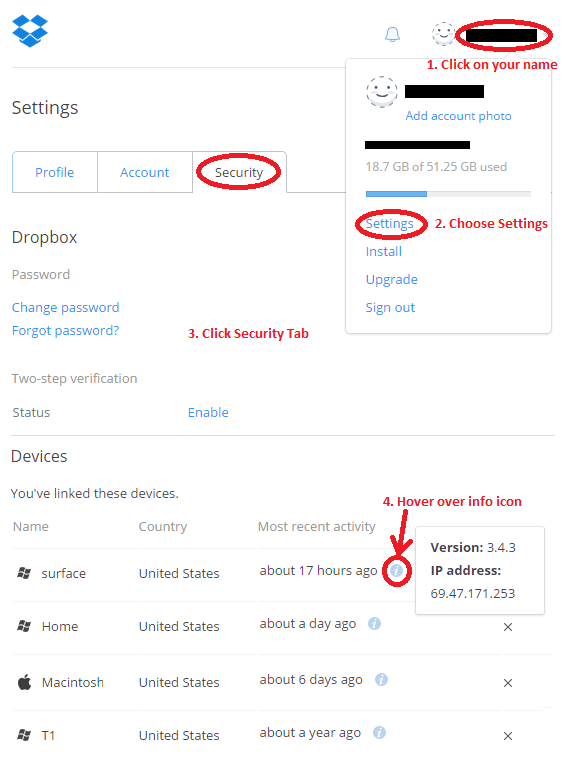Switch to the Profile tab
568x760 pixels.
pyautogui.click(x=55, y=172)
